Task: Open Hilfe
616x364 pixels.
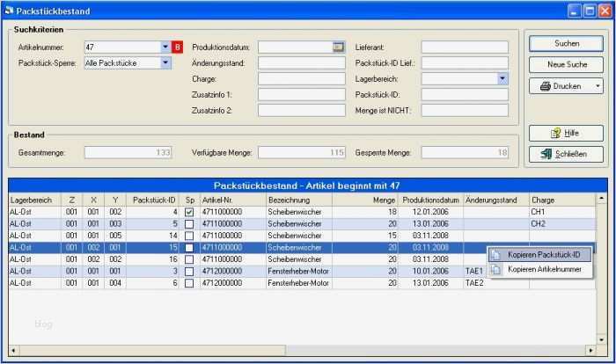Action: pyautogui.click(x=566, y=133)
